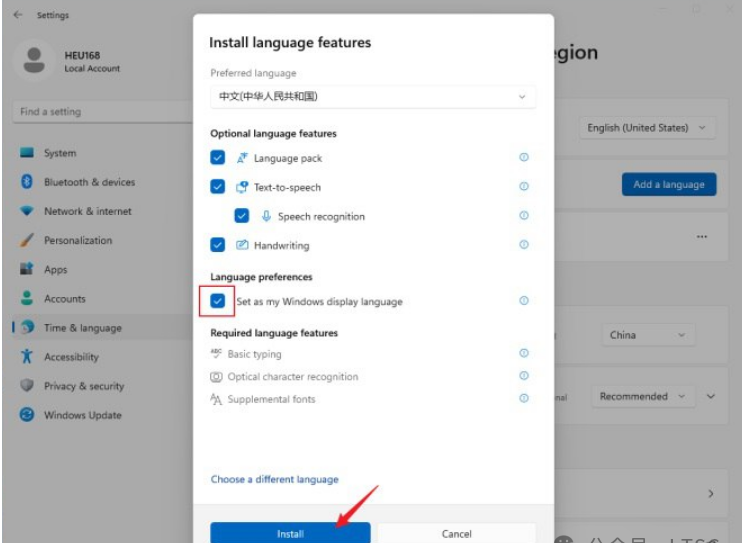The height and width of the screenshot is (543, 742).
Task: Click the Personalization brush icon
Action: 26,240
